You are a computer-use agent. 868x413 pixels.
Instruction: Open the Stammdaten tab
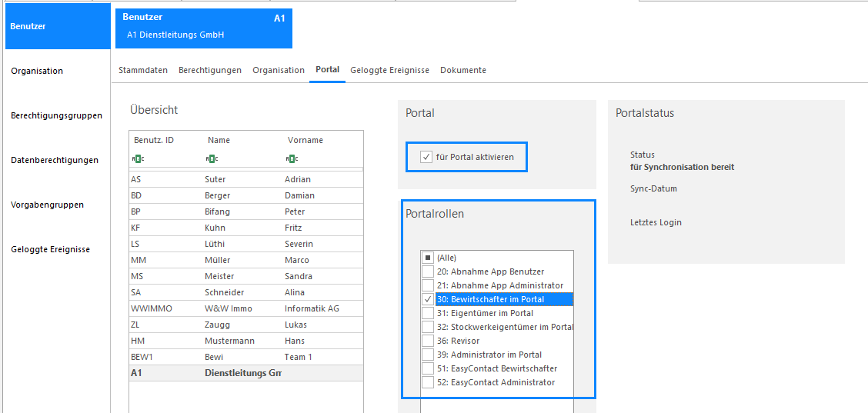143,70
